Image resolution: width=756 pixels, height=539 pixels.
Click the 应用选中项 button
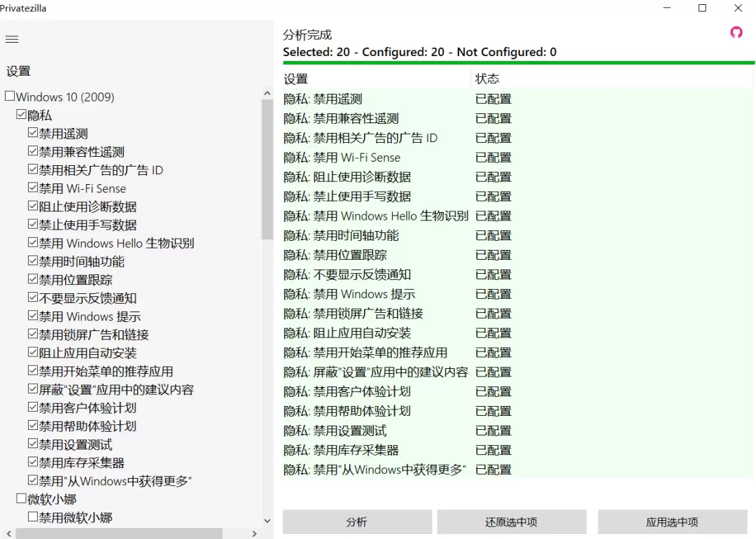(x=673, y=522)
